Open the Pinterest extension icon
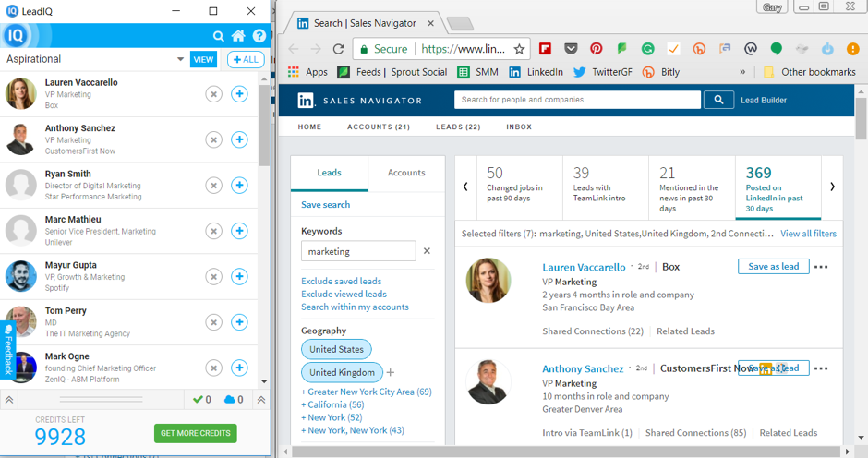 tap(597, 49)
